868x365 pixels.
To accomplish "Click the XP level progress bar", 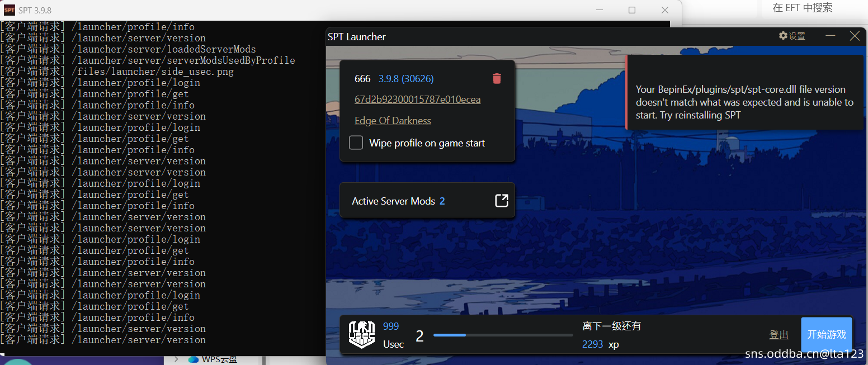I will [503, 335].
